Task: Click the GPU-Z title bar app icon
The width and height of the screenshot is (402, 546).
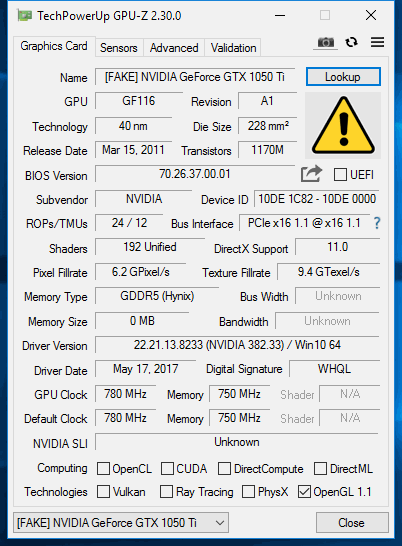Action: click(x=24, y=15)
